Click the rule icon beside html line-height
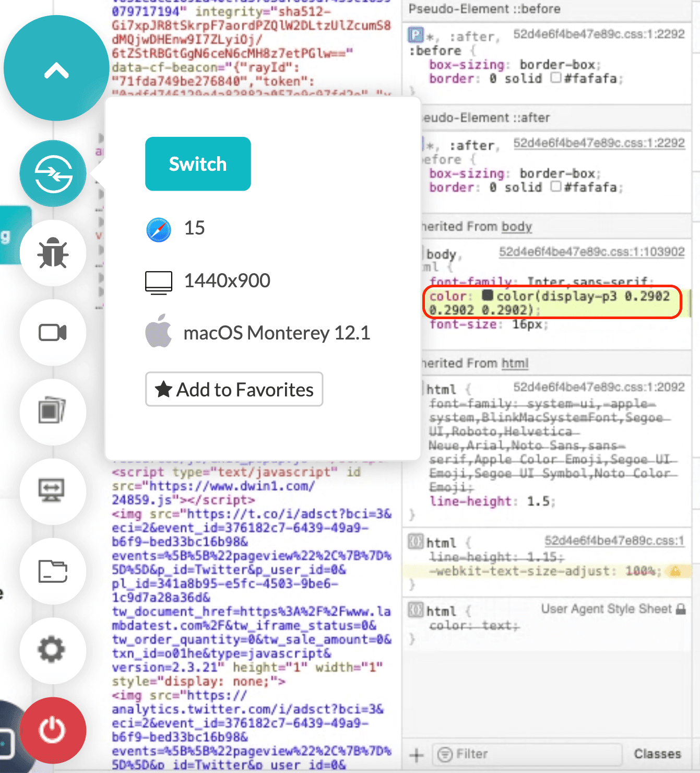The image size is (700, 773). (x=416, y=542)
